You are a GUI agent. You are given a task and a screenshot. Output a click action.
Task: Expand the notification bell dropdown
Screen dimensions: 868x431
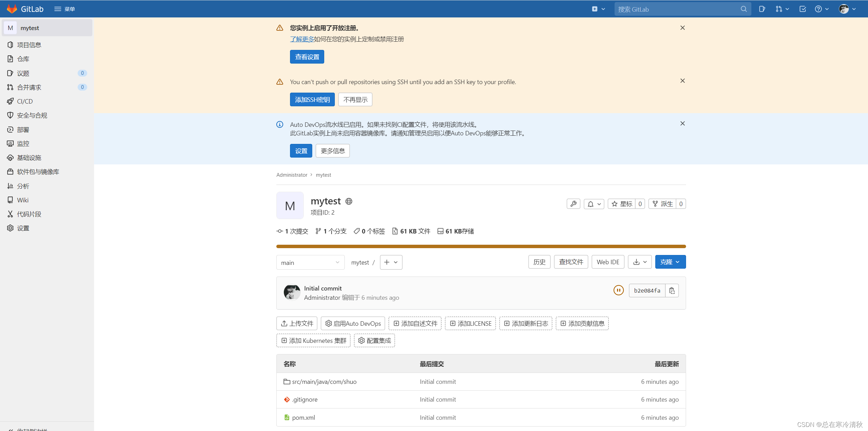[594, 204]
